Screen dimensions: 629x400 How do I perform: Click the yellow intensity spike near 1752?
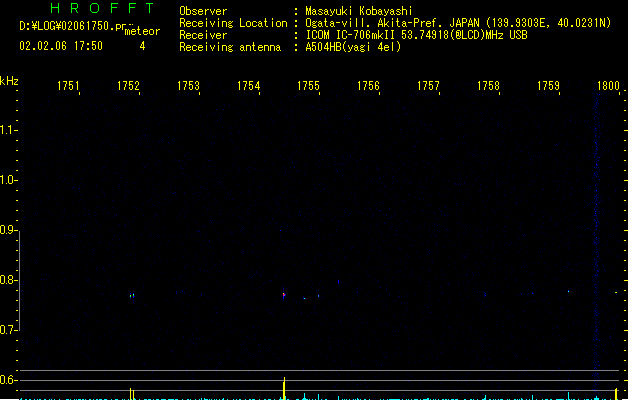[132, 394]
